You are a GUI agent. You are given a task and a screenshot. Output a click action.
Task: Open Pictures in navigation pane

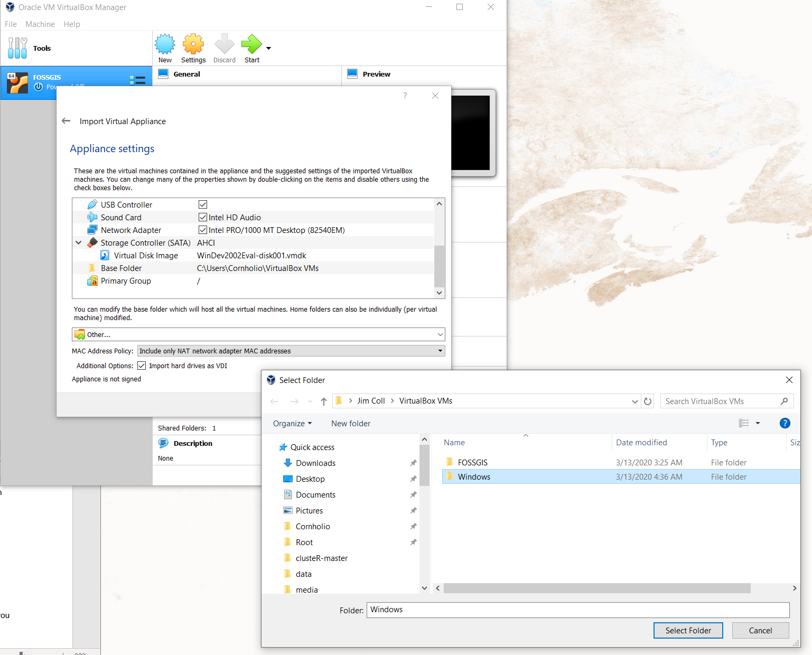click(309, 510)
